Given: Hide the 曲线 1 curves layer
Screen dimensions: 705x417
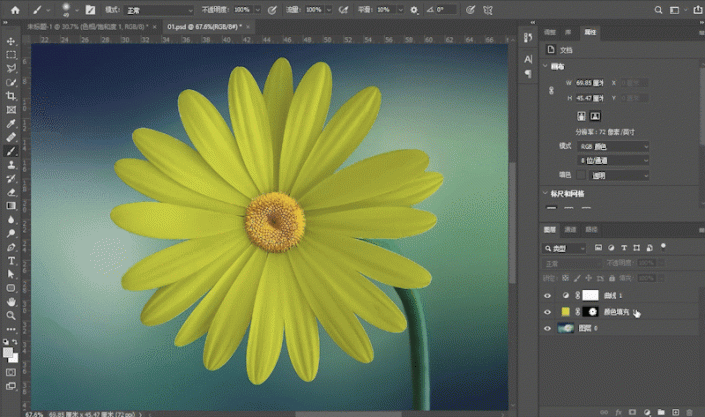Looking at the screenshot, I should pos(547,296).
